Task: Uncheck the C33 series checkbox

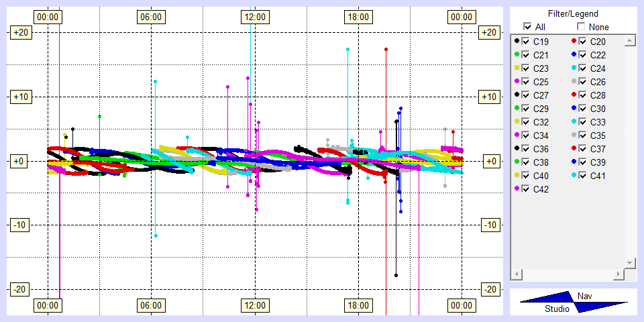Action: 583,122
